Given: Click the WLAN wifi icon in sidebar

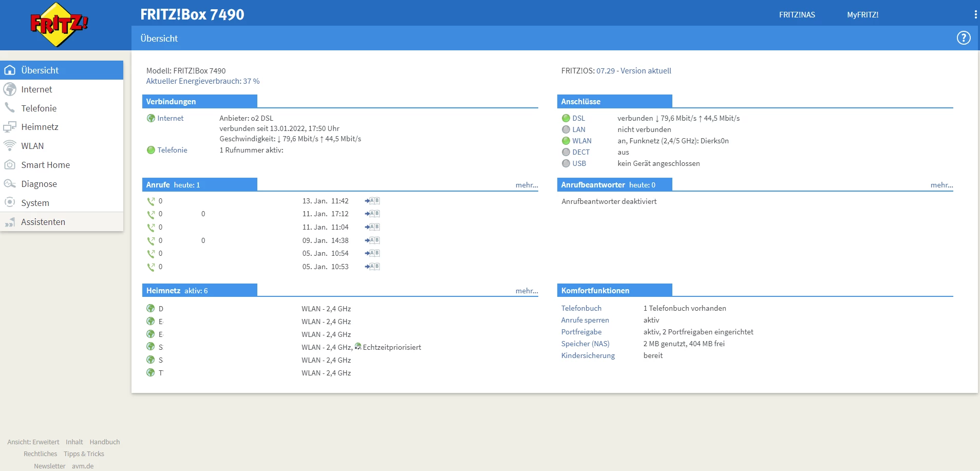Looking at the screenshot, I should coord(10,146).
